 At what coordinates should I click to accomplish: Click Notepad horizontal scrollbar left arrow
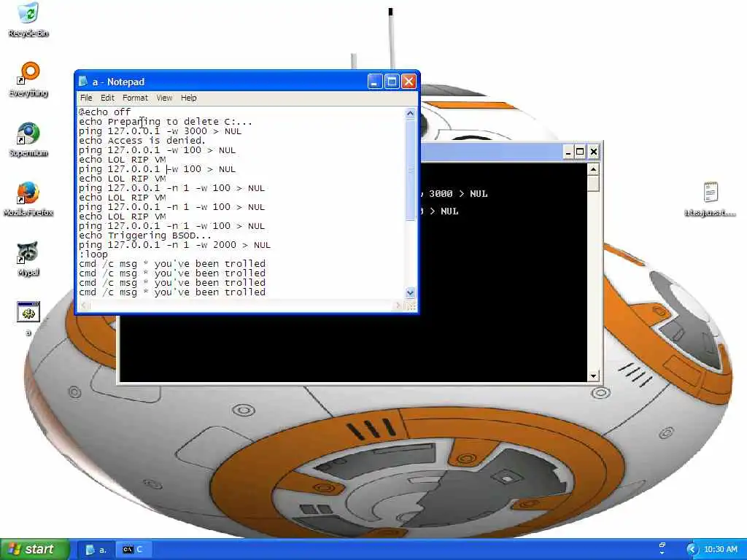coord(85,306)
